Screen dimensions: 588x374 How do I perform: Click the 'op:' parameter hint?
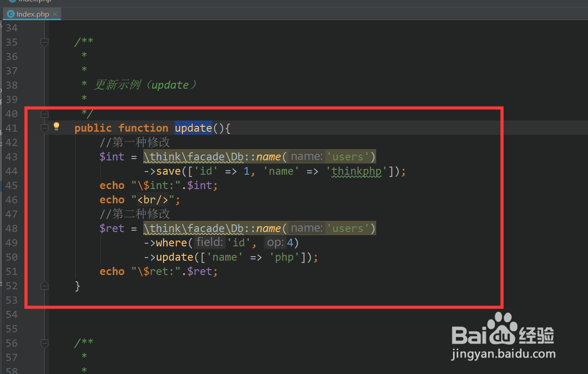[275, 243]
